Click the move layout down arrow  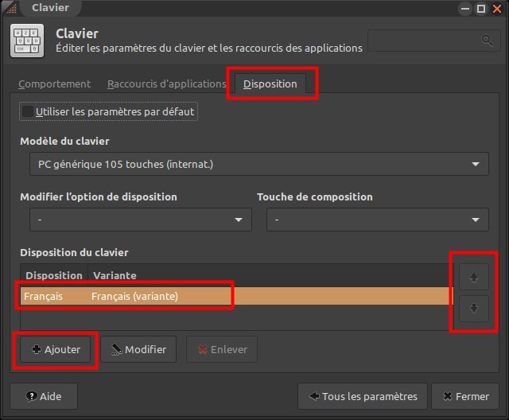474,308
